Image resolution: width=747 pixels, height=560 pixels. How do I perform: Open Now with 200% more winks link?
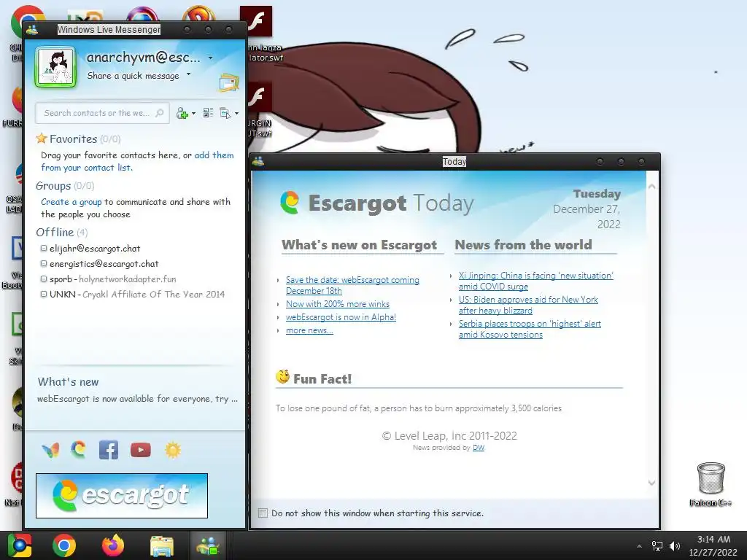[338, 304]
